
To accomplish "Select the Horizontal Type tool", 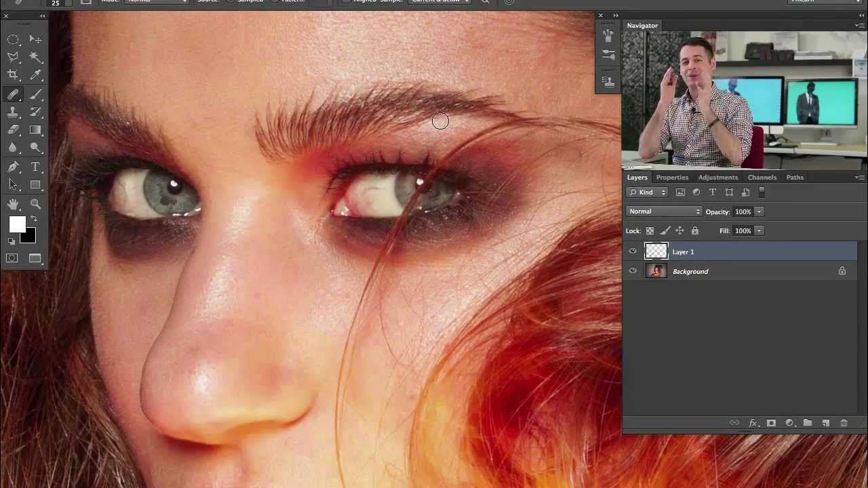I will click(x=35, y=167).
